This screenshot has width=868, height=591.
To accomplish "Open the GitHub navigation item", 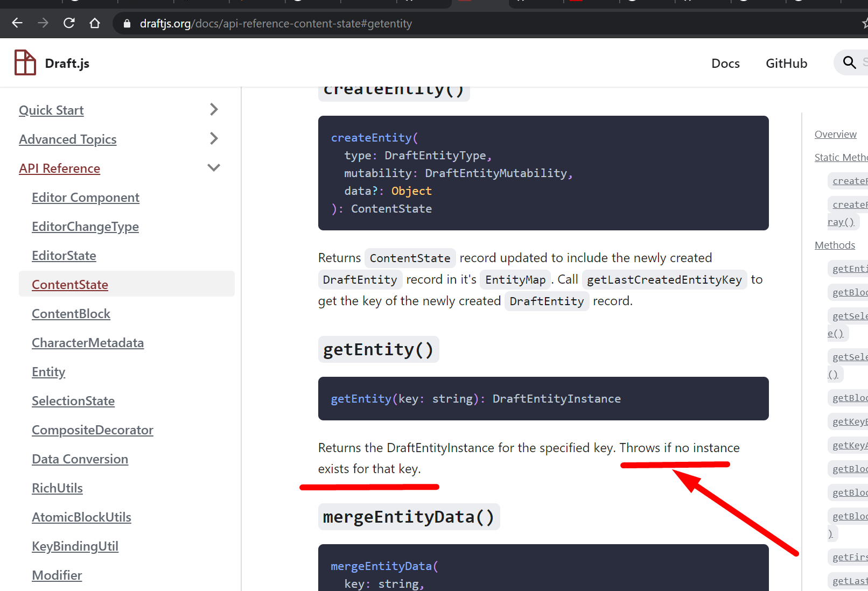I will (x=786, y=63).
